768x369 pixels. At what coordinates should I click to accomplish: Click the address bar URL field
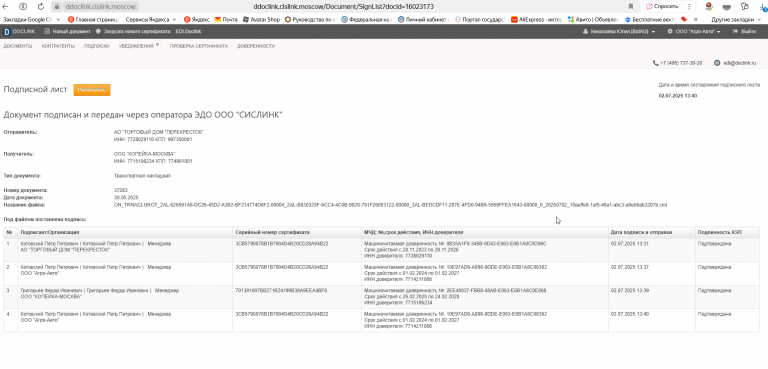343,7
